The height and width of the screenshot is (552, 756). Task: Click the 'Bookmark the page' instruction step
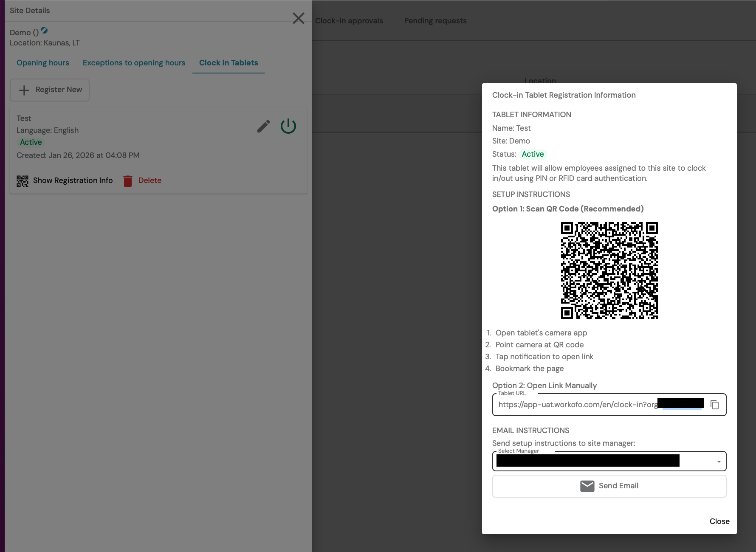[530, 369]
